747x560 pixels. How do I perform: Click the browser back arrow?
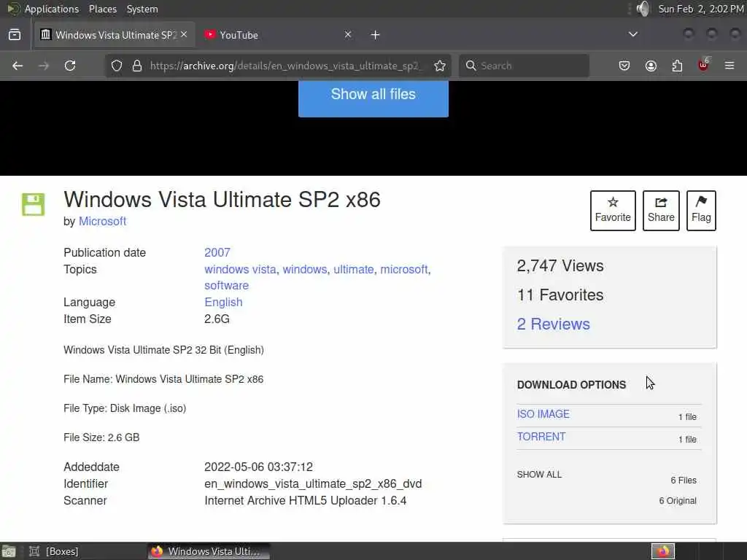(x=18, y=66)
